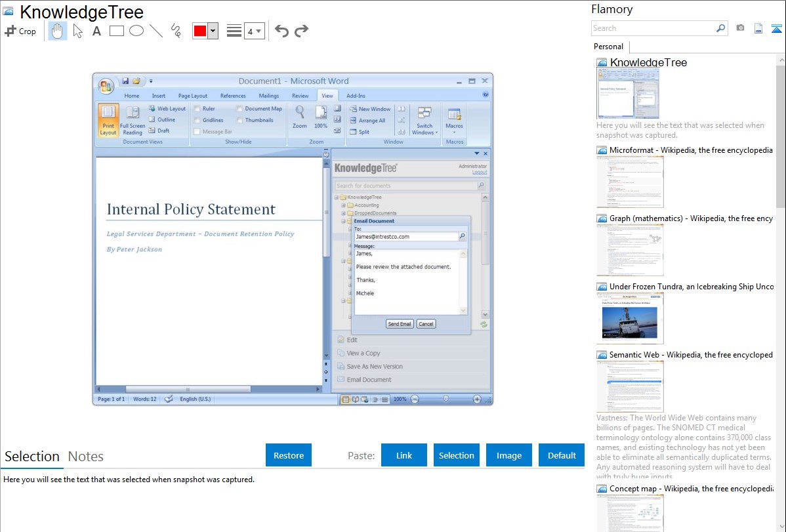
Task: Undo the last annotation
Action: pyautogui.click(x=281, y=31)
